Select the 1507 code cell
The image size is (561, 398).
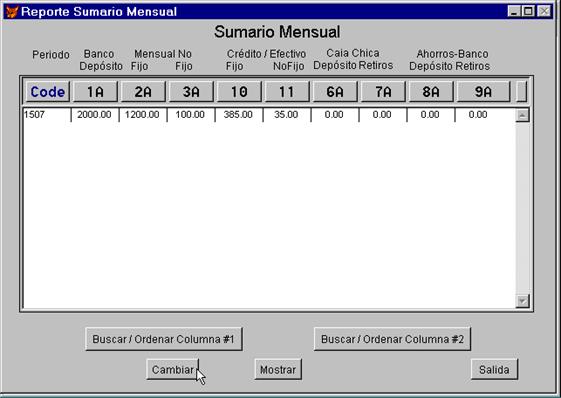47,115
